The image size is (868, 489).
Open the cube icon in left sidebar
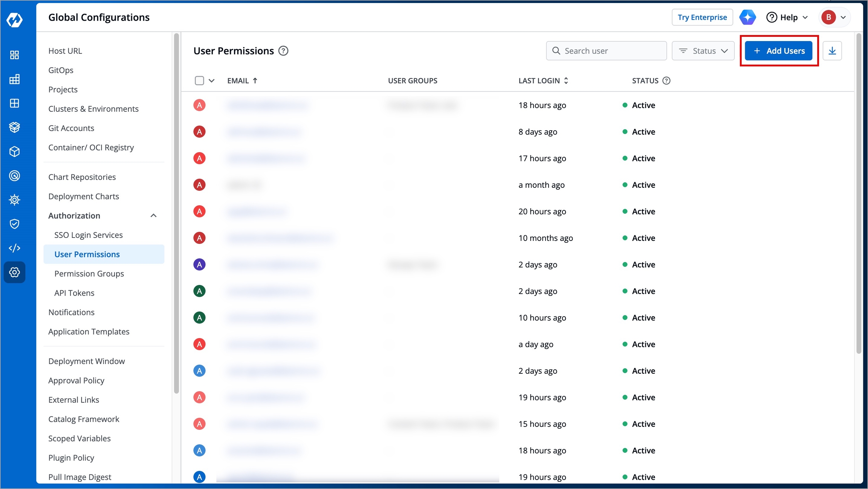14,152
